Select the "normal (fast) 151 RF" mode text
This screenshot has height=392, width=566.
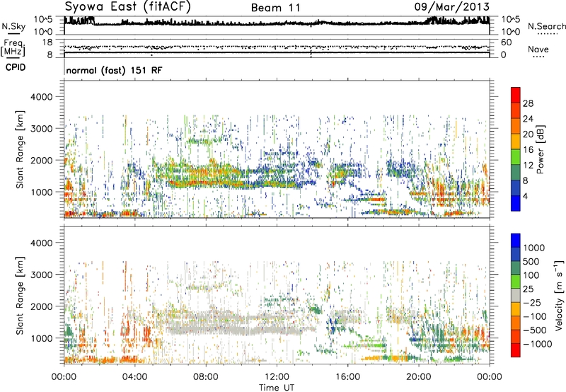pyautogui.click(x=114, y=70)
